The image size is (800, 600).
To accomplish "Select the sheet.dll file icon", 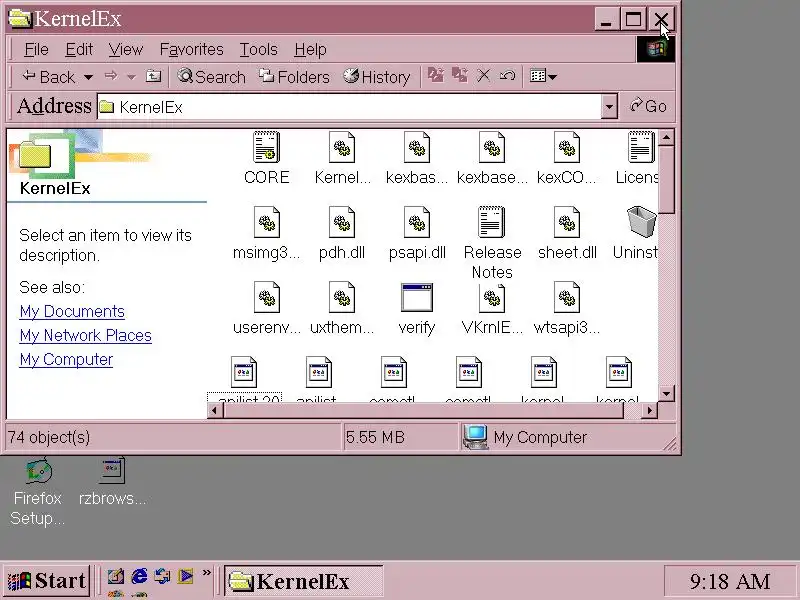I will 567,222.
